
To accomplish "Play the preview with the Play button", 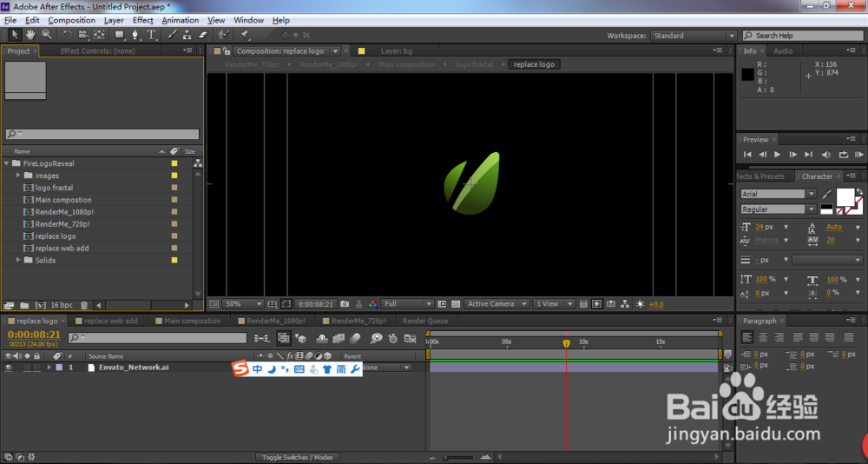I will click(777, 155).
